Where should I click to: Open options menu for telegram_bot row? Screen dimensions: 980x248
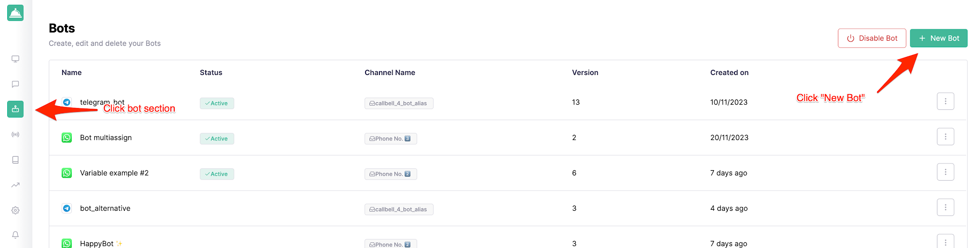945,101
